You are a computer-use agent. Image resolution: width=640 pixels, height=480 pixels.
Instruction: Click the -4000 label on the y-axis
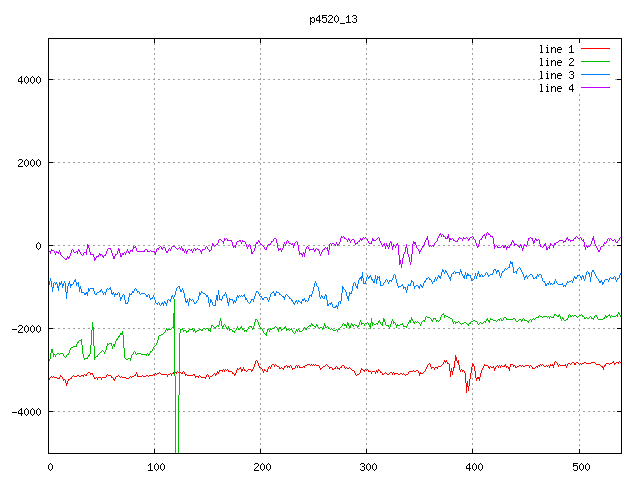(x=24, y=412)
